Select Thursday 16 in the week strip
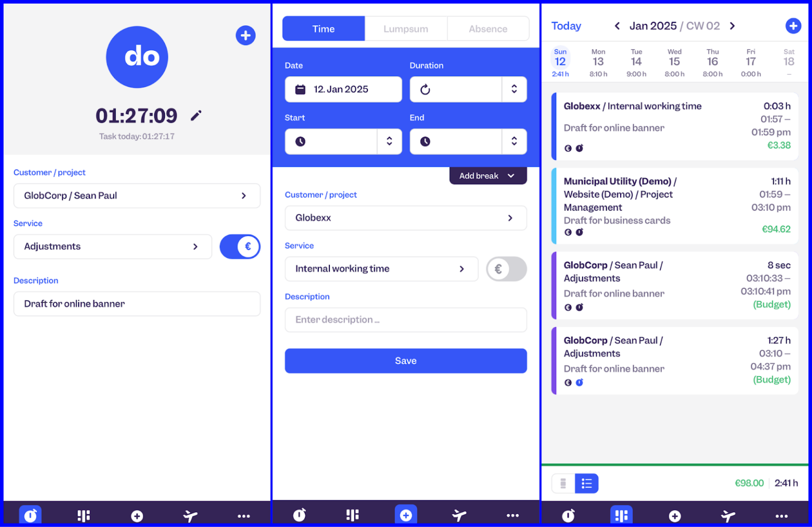 tap(713, 61)
